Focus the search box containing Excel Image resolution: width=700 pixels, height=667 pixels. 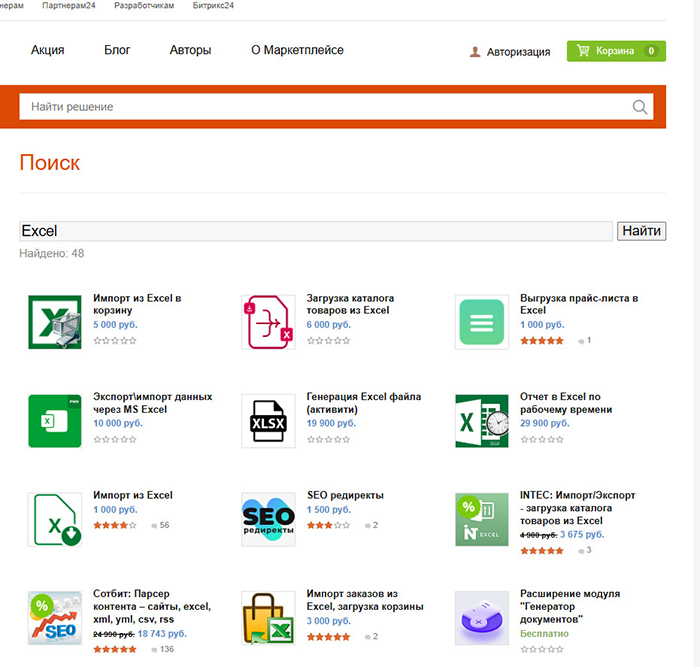point(315,231)
